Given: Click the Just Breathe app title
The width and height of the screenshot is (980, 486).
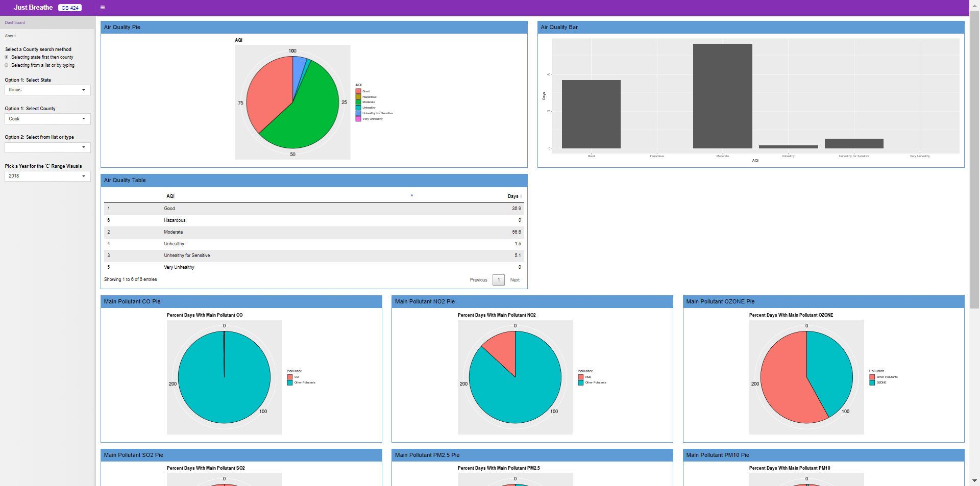Looking at the screenshot, I should [33, 8].
